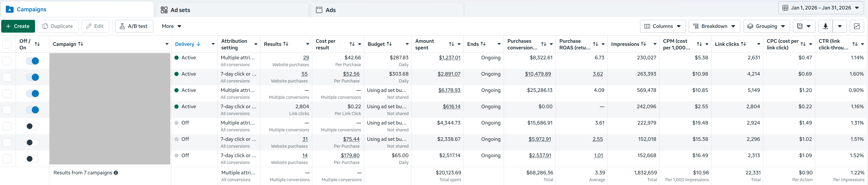Viewport: 868px width, 185px height.
Task: Switch to the Ad sets tab
Action: [x=232, y=10]
